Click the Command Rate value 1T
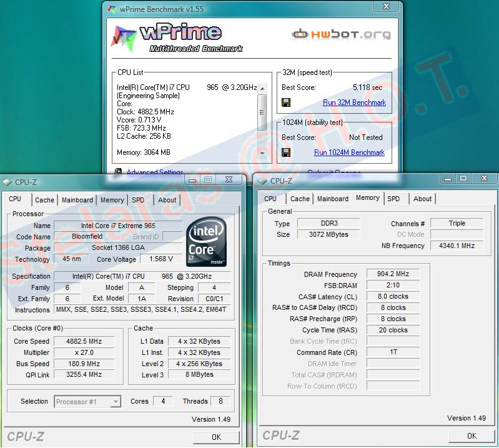This screenshot has height=448, width=499. point(393,352)
